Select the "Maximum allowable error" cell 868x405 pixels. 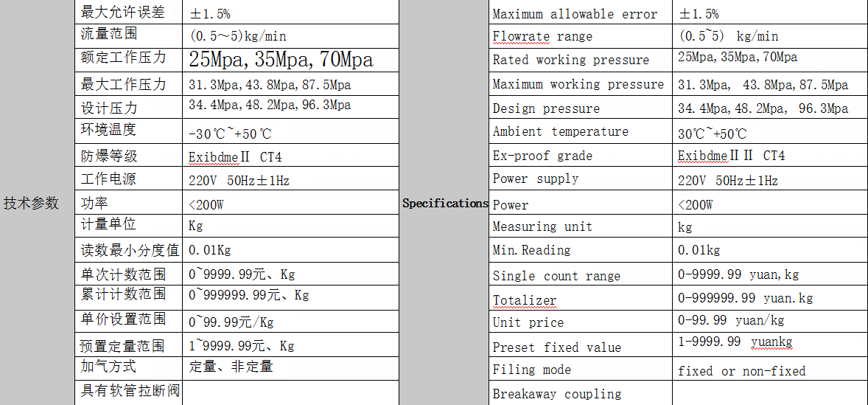(x=575, y=14)
